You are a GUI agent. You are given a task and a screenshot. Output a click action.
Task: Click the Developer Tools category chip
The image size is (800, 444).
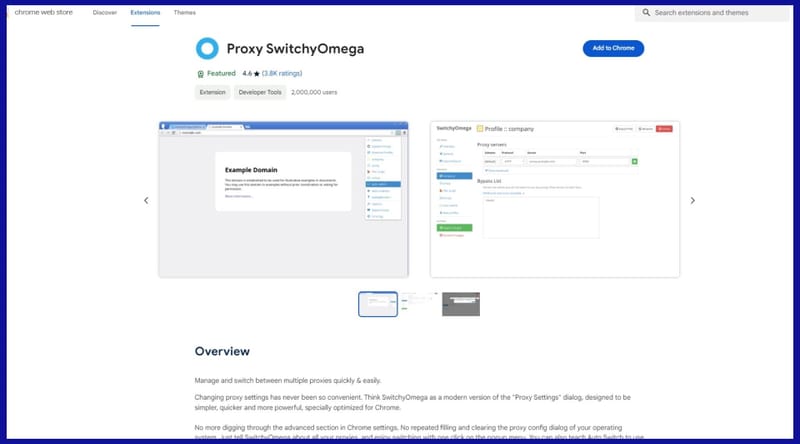point(259,92)
